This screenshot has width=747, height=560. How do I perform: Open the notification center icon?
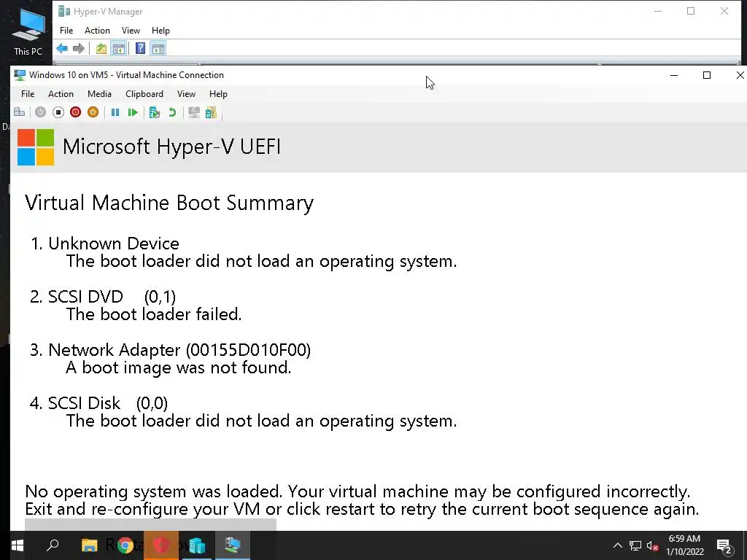coord(724,546)
